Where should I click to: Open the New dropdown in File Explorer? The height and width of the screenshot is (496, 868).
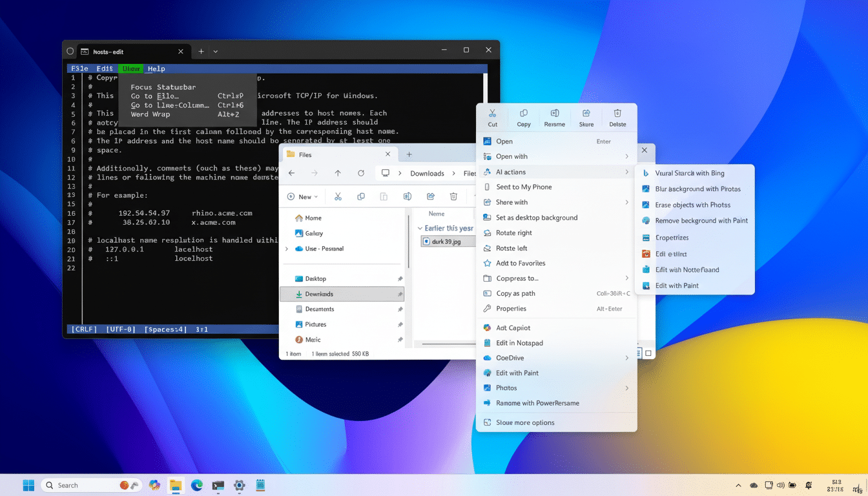302,196
